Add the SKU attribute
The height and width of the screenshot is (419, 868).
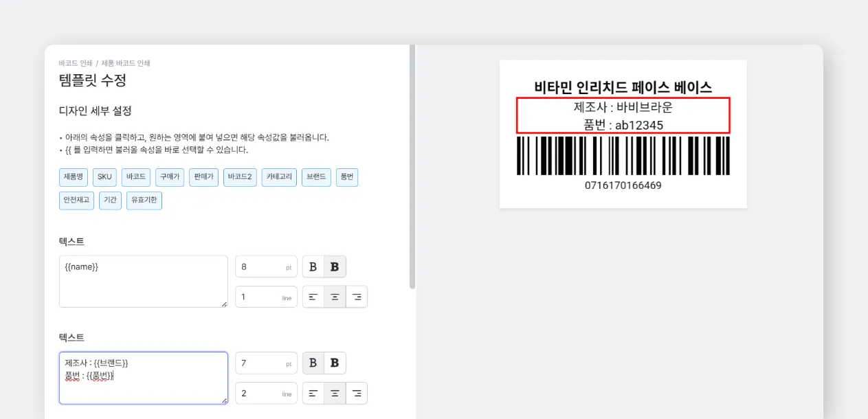pos(104,177)
